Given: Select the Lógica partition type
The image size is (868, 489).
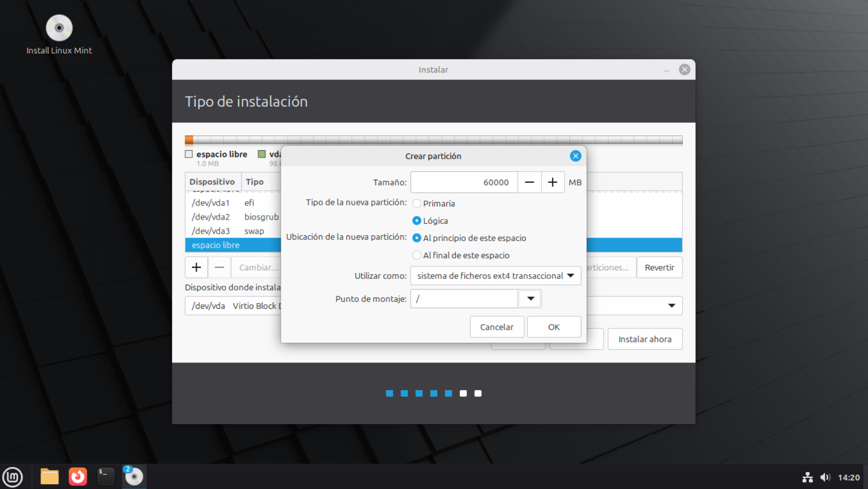Looking at the screenshot, I should click(x=417, y=221).
